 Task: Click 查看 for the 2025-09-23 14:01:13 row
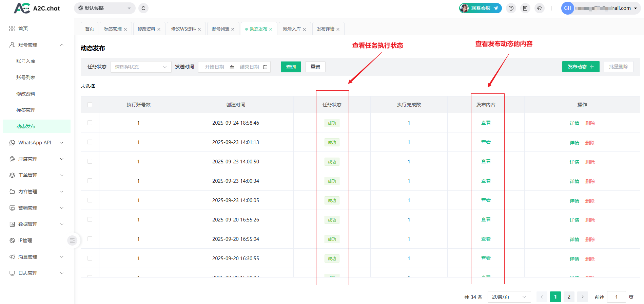486,142
